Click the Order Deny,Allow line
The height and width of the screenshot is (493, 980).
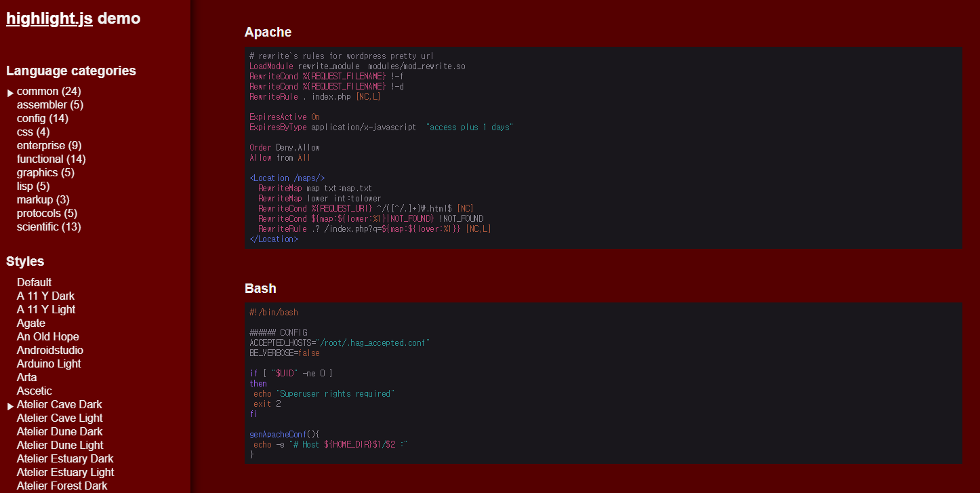tap(285, 148)
